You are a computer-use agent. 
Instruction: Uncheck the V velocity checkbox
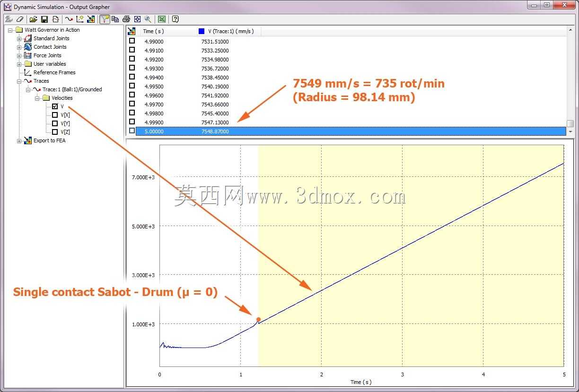55,106
